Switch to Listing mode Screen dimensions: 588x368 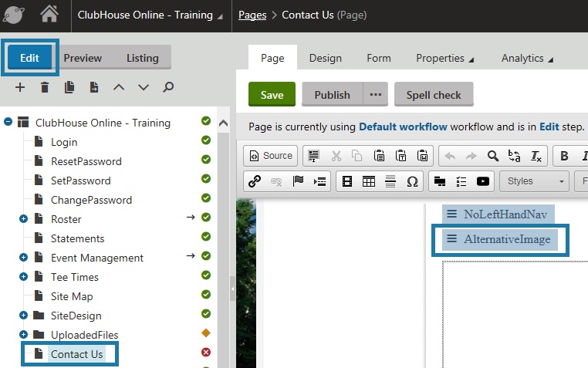[x=142, y=58]
